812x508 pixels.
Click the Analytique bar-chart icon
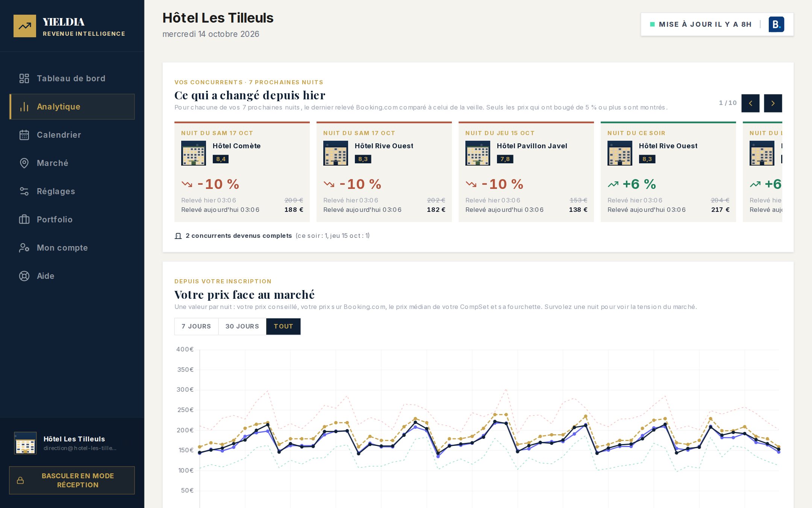pos(24,106)
